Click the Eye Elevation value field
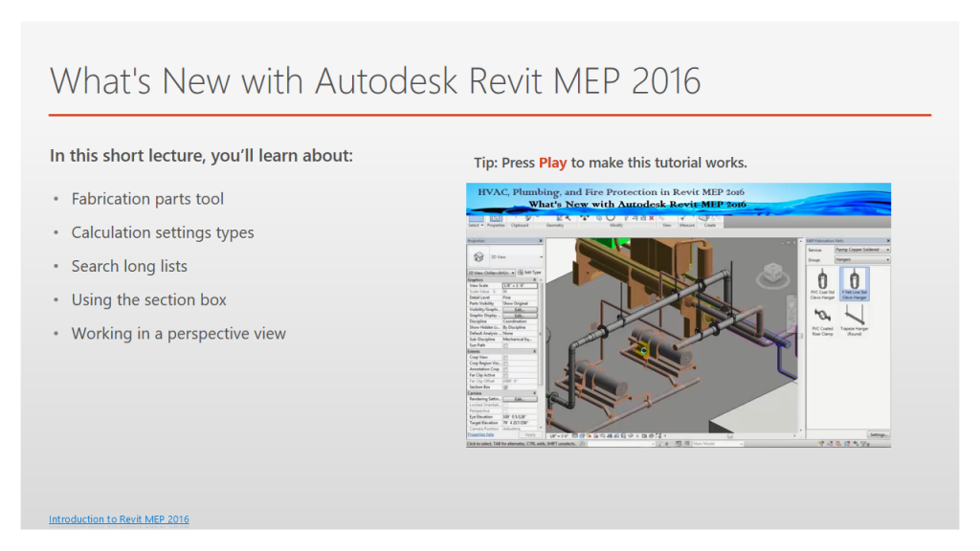 520,417
